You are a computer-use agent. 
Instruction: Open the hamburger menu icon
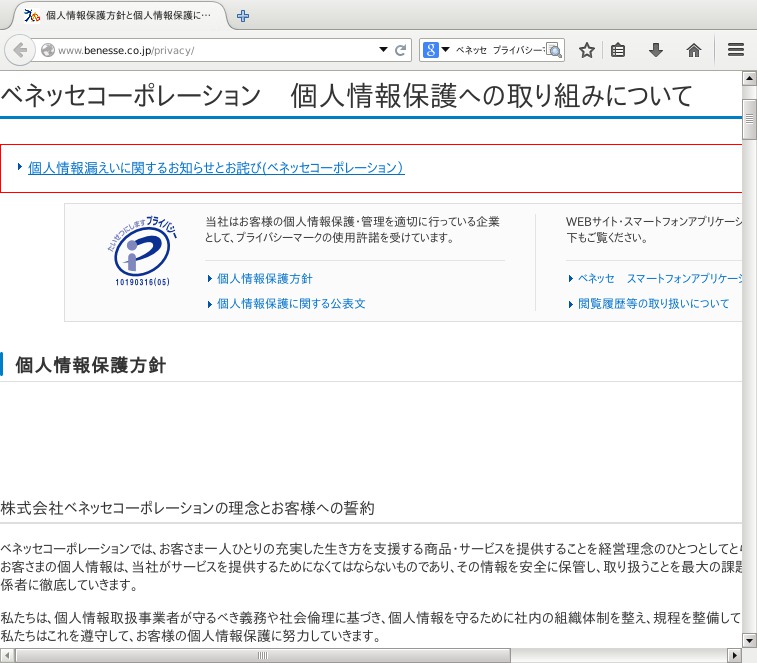tap(736, 50)
